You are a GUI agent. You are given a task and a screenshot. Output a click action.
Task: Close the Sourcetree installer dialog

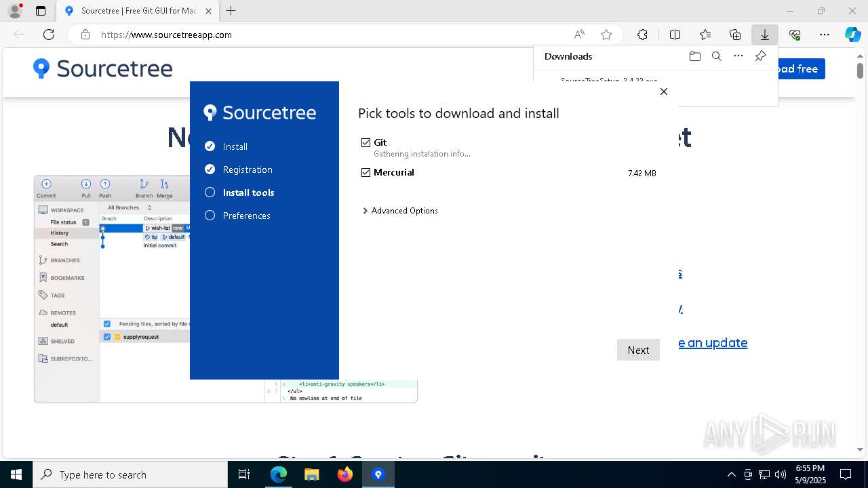664,91
